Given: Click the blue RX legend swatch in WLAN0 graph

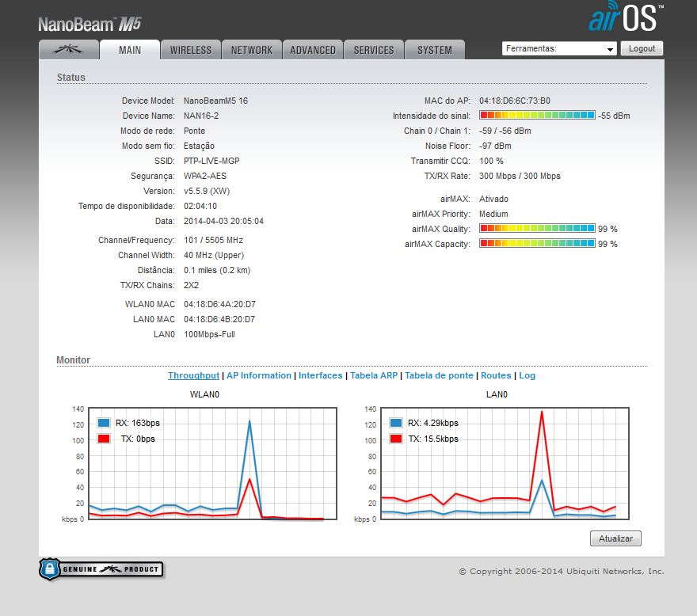Looking at the screenshot, I should [x=104, y=423].
